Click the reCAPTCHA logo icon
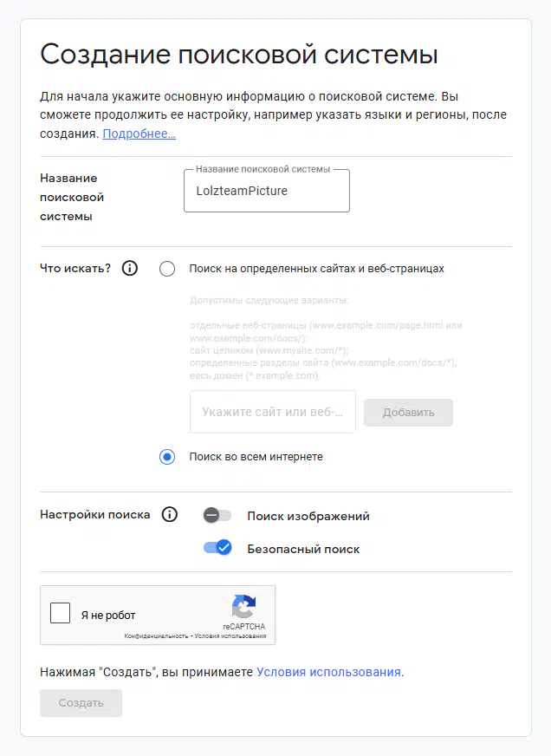This screenshot has height=756, width=551. pos(243,607)
